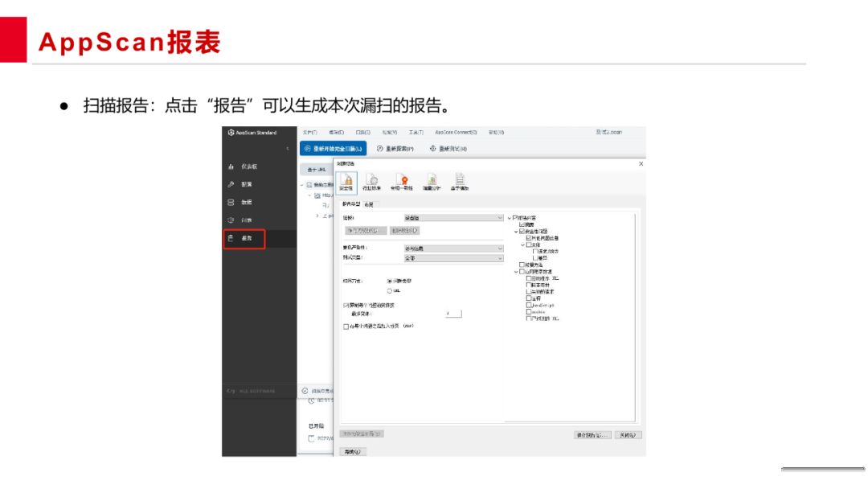Open the 编辑(E) menu
Viewport: 868px width, 489px height.
click(337, 133)
